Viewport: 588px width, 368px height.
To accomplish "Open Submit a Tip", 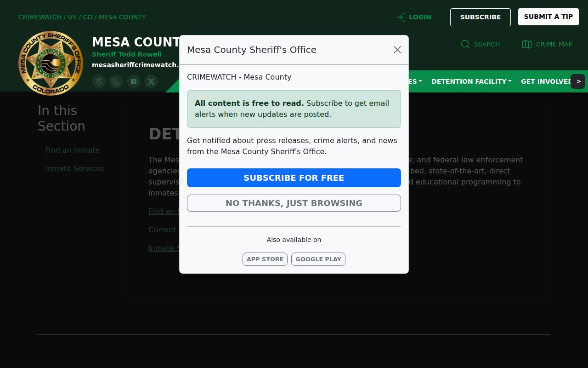I will pos(548,17).
